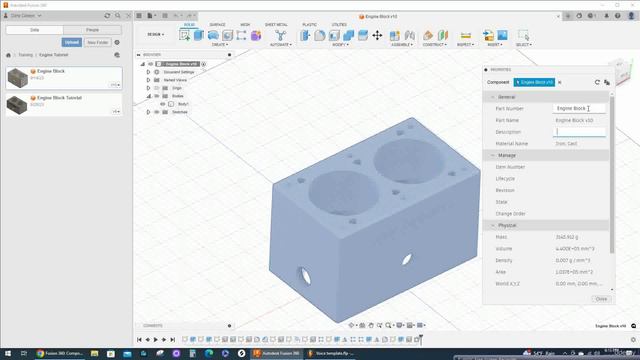Viewport: 640px width, 360px height.
Task: Collapse the General section in Properties
Action: pos(493,97)
